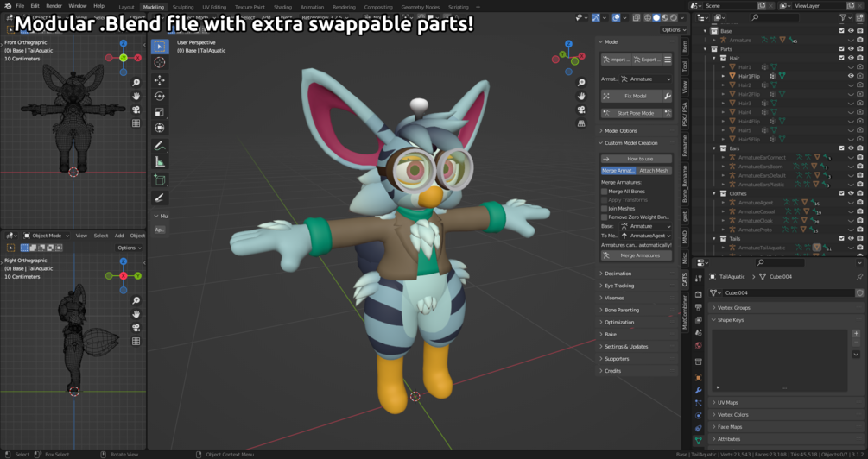868x459 pixels.
Task: Collapse the Tails collection in the outliner
Action: (x=714, y=238)
